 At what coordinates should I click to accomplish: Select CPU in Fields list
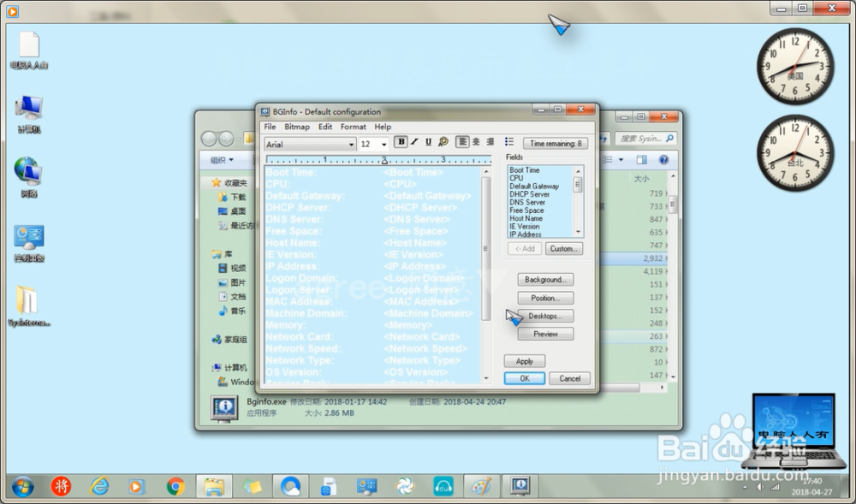516,178
